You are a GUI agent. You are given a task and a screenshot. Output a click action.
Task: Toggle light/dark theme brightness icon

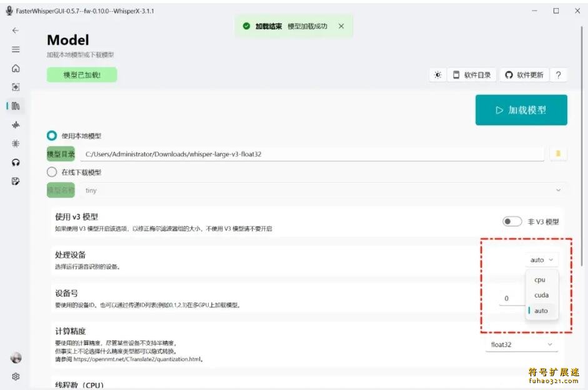(x=437, y=75)
